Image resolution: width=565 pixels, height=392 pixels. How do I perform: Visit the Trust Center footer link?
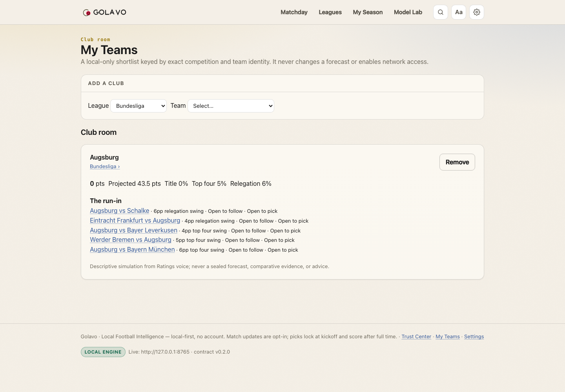click(x=416, y=337)
